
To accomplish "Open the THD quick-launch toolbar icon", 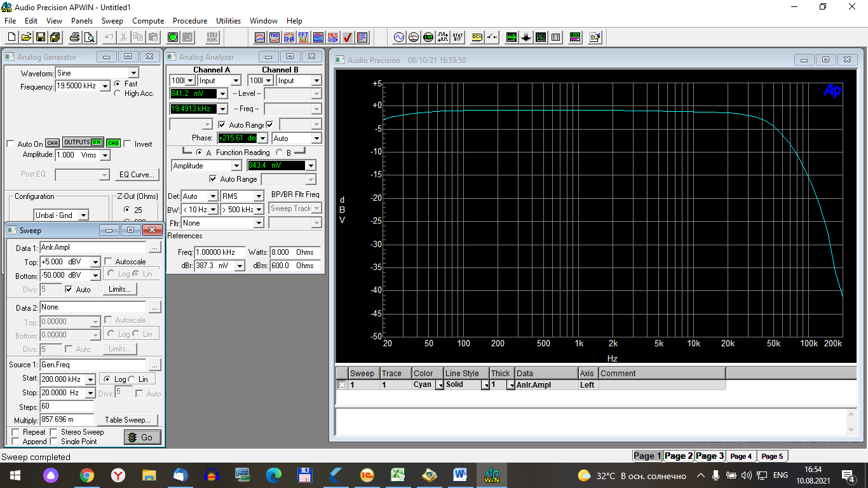I will click(275, 37).
